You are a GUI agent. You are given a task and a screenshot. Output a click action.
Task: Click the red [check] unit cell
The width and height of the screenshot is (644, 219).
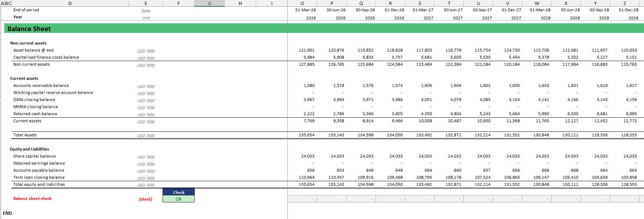pos(145,199)
